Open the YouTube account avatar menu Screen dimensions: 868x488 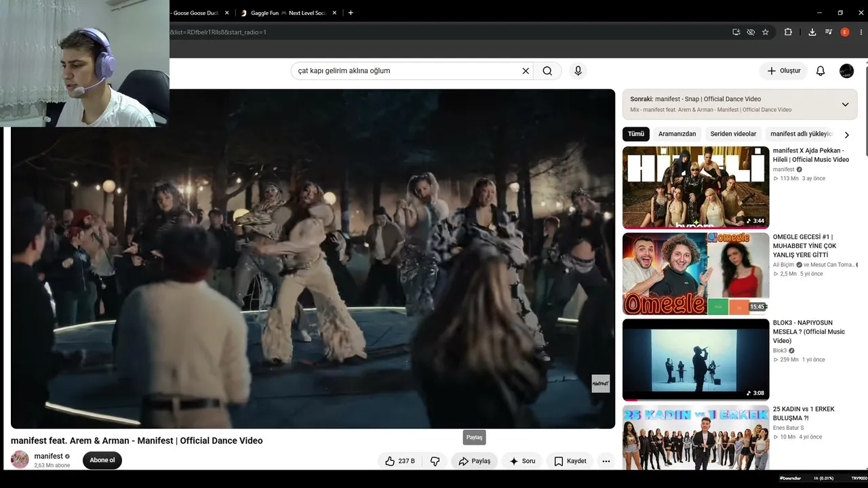coord(846,70)
